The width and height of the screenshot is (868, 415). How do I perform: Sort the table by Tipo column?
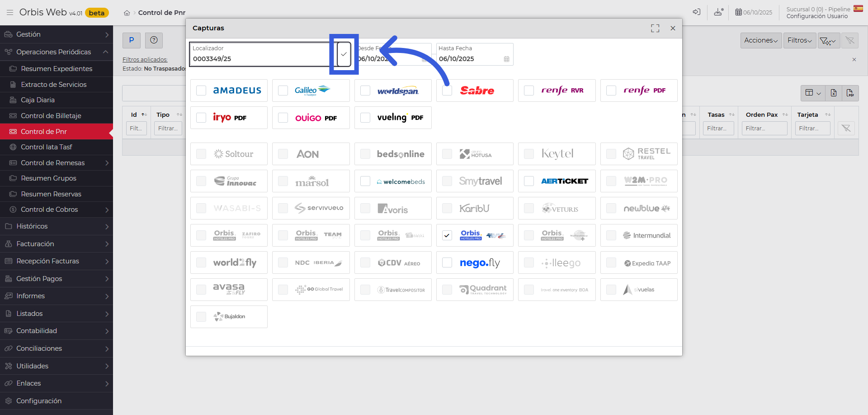pos(179,115)
